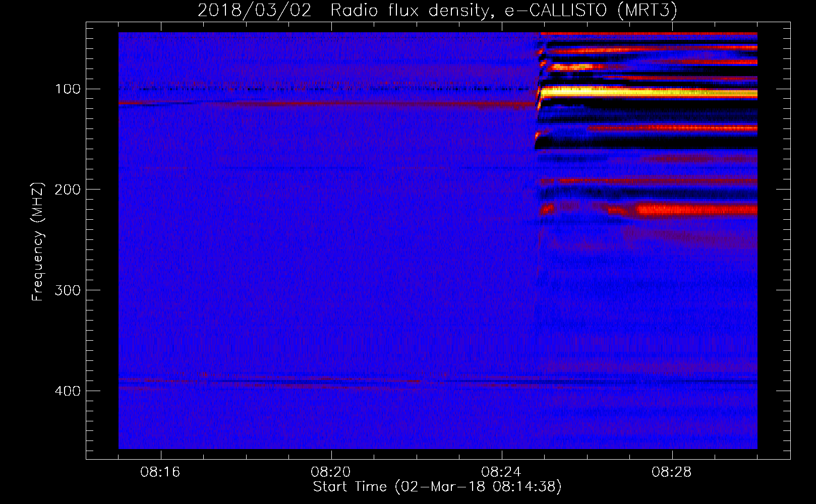Click the bright yellow emission band near 100 MHz
Viewport: 816px width, 504px height.
(648, 93)
